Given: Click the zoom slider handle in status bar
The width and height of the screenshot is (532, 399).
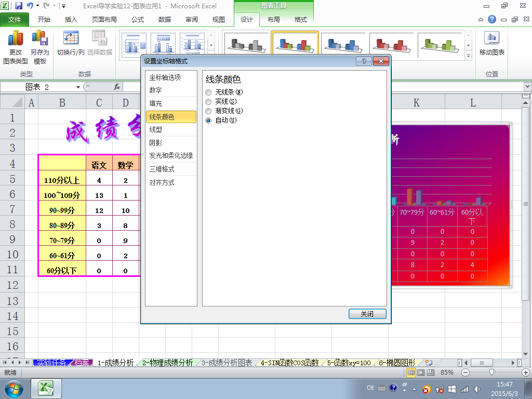Looking at the screenshot, I should click(491, 373).
